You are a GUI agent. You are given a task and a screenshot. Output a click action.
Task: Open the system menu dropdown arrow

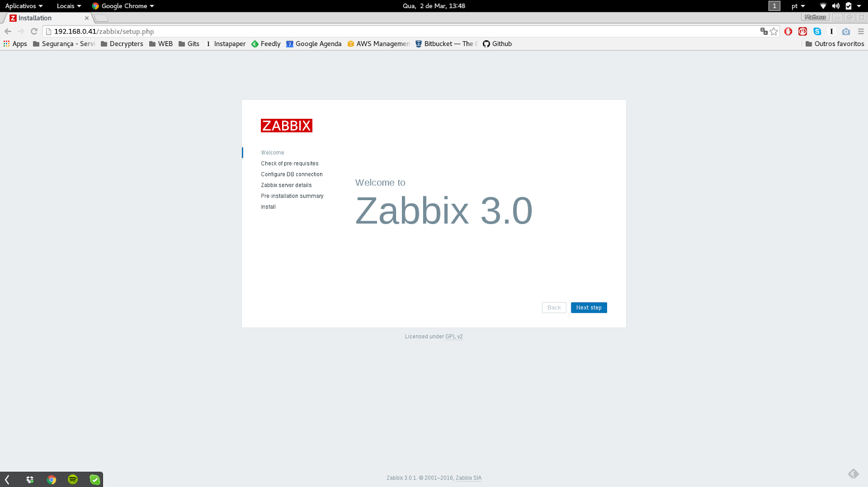859,6
